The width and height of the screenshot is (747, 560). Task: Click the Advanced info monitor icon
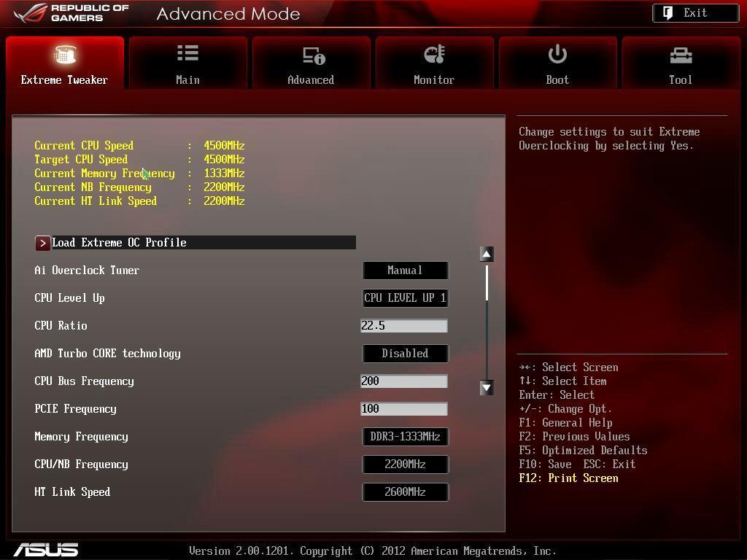(x=314, y=55)
